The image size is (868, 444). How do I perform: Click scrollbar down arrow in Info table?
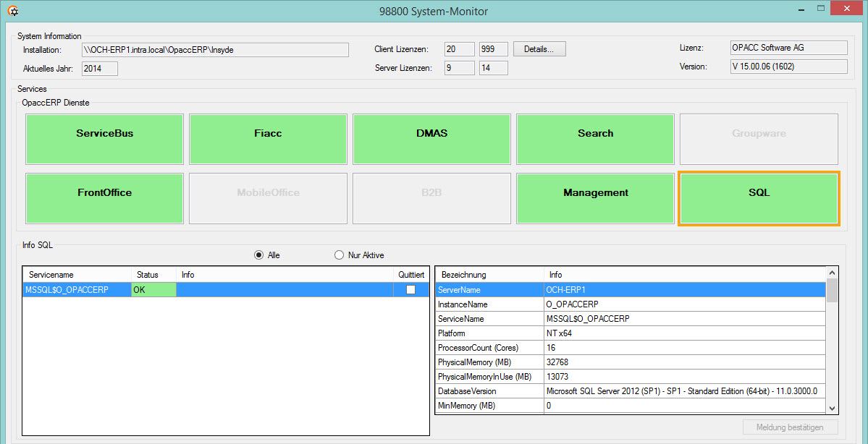[x=832, y=408]
